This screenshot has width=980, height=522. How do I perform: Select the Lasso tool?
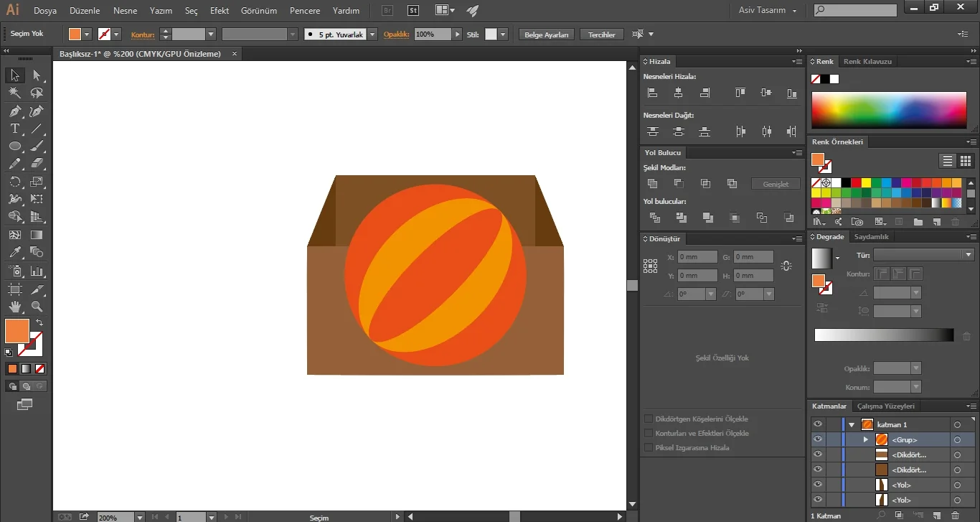(x=37, y=93)
